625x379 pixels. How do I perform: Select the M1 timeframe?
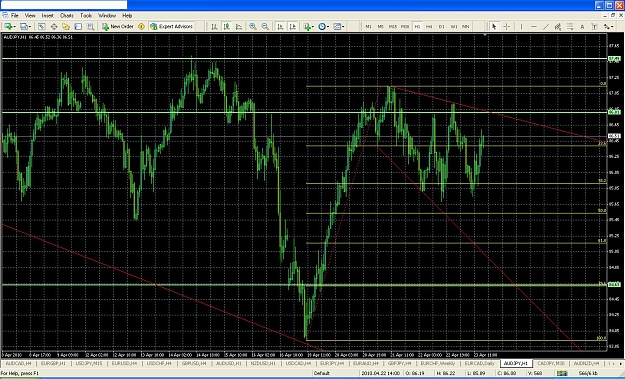368,26
